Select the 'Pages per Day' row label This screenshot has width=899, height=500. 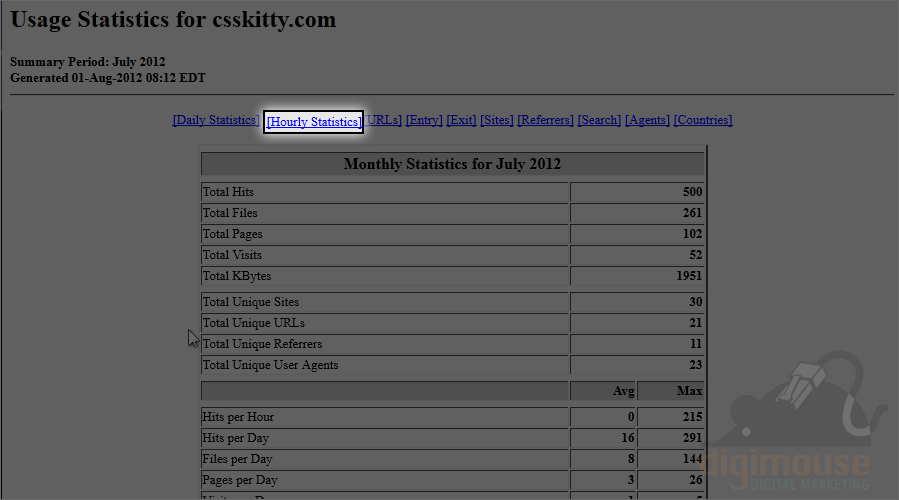[x=240, y=481]
